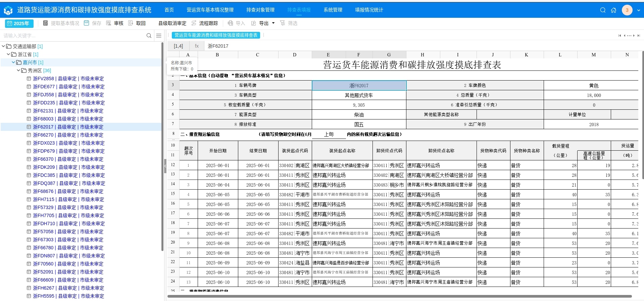Select vehicle 浙F62131 in the tree
The width and height of the screenshot is (644, 301).
tap(68, 111)
